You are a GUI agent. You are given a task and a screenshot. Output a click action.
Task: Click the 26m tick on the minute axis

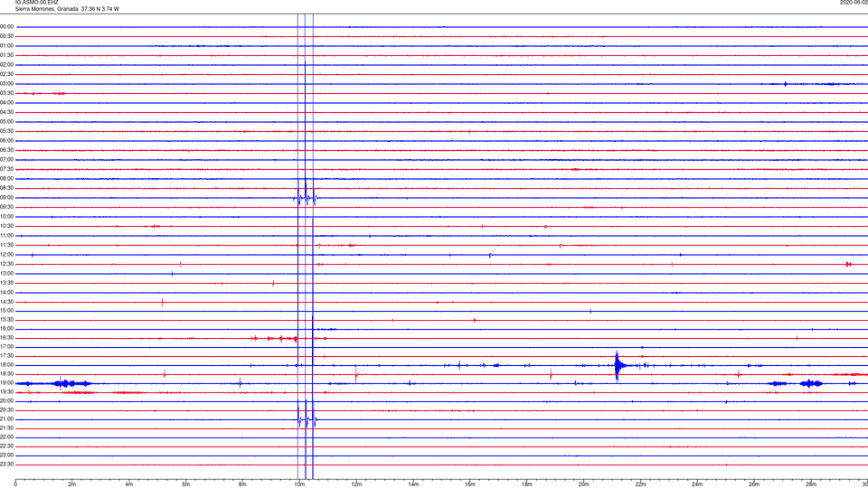coord(754,484)
